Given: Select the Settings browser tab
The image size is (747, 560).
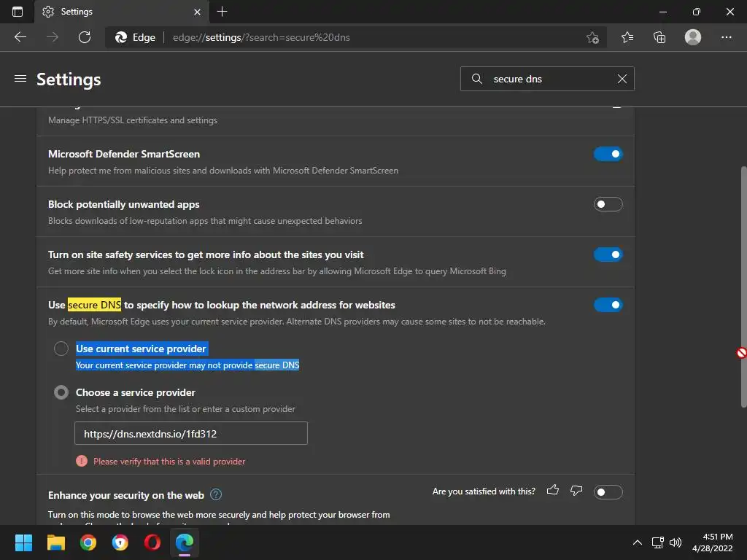Looking at the screenshot, I should (x=121, y=12).
